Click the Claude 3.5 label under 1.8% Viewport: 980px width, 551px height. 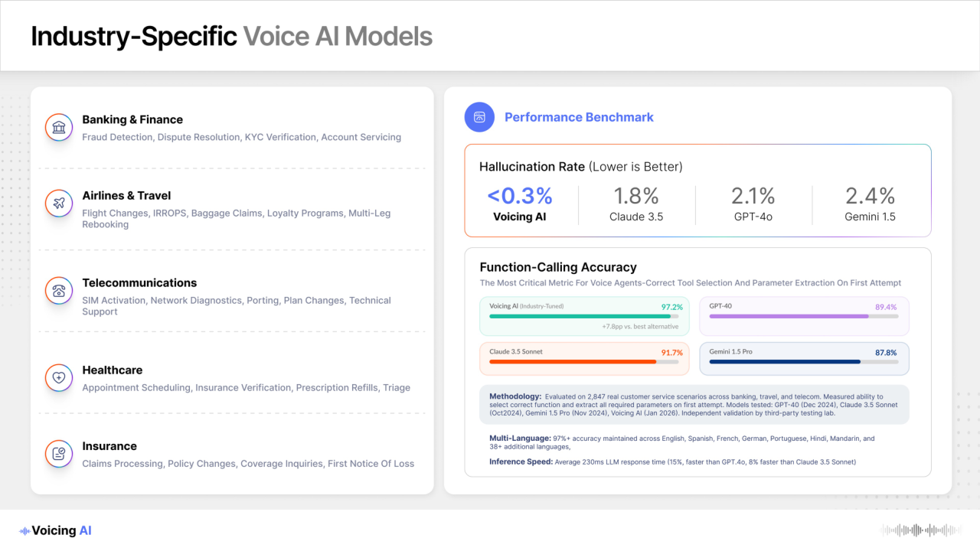[x=636, y=217]
